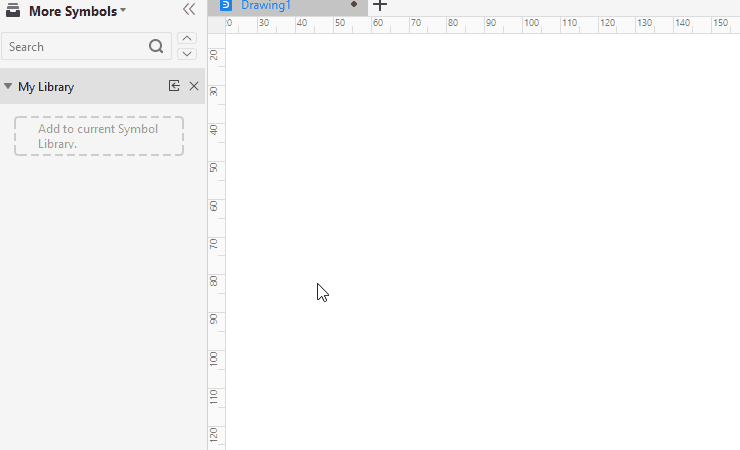
Task: Open the More Symbols dropdown
Action: click(x=77, y=11)
